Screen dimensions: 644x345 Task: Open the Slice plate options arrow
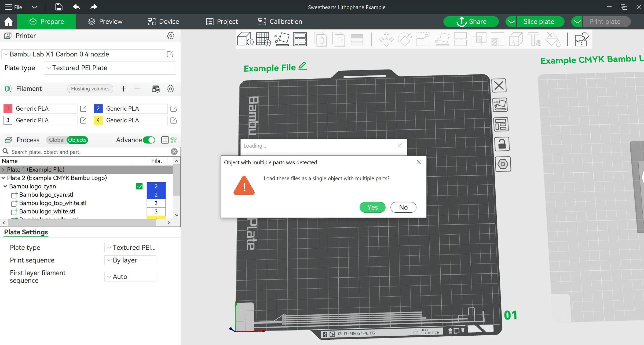pos(511,21)
